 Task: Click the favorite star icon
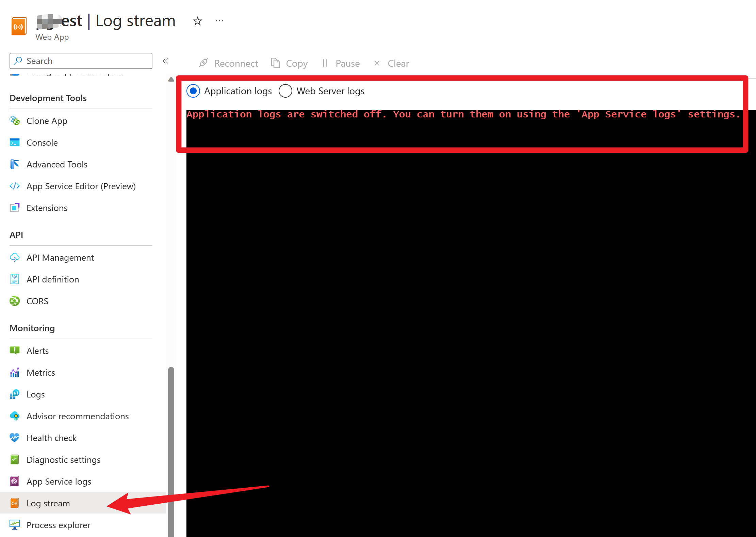[x=197, y=21]
